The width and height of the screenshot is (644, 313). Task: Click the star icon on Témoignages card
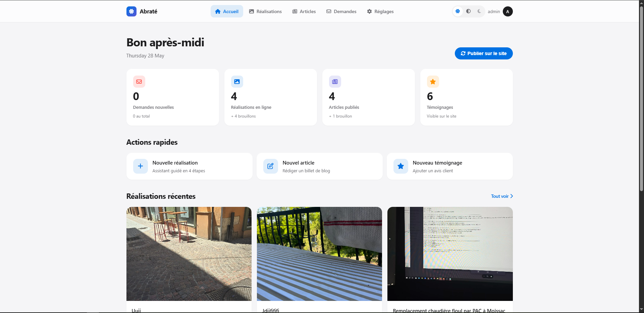433,82
